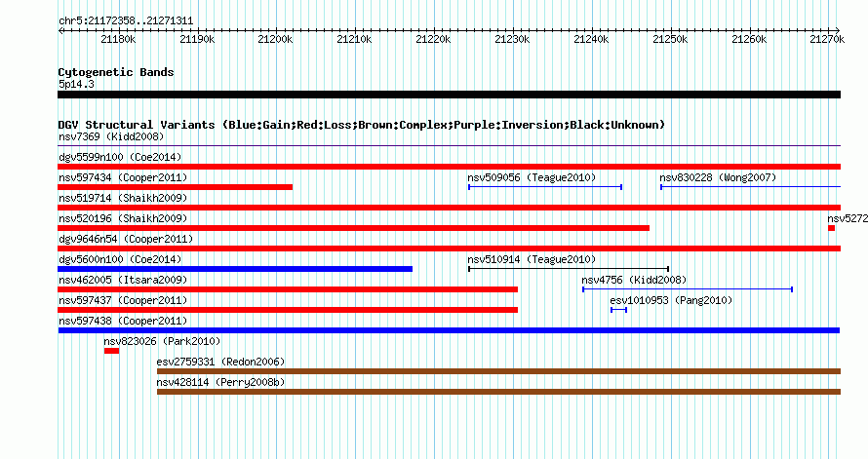Click the esv2759331 (Redon2006) label
Viewport: 868px width, 459px height.
pos(220,362)
